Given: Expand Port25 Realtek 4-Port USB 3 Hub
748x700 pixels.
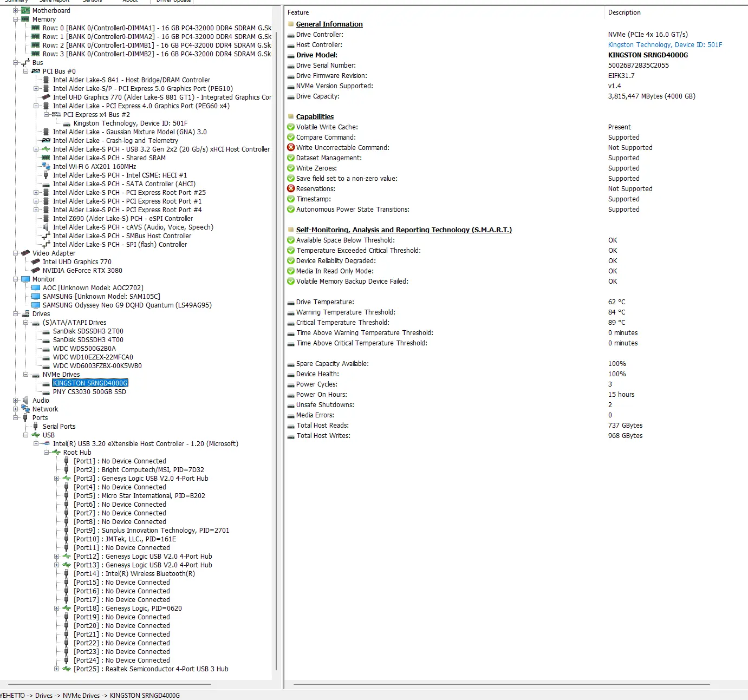Looking at the screenshot, I should pos(57,669).
